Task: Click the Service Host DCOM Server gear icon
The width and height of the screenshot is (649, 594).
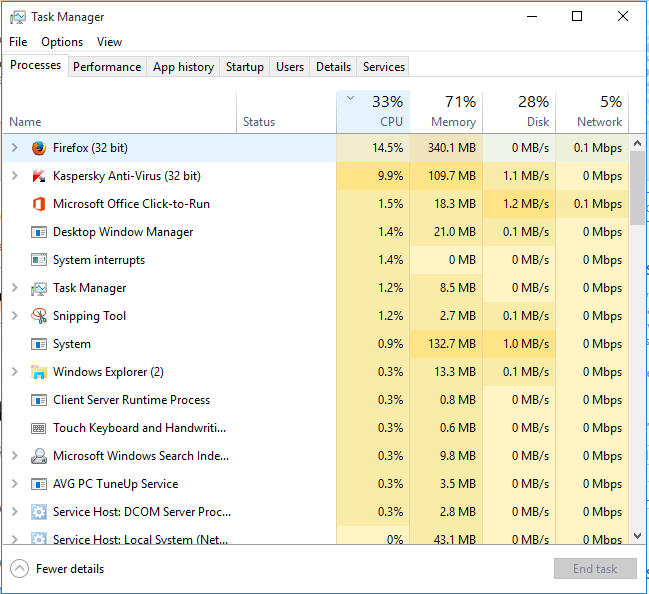Action: pyautogui.click(x=39, y=512)
